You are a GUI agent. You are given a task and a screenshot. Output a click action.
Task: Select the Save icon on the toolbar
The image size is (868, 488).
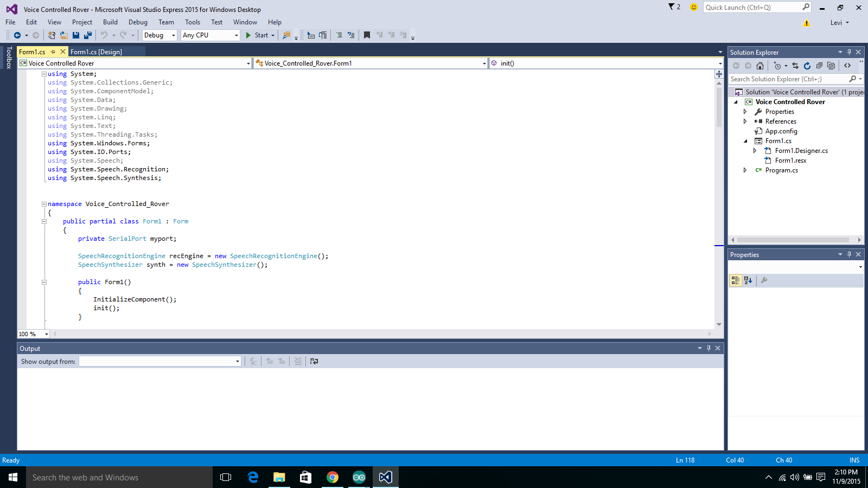75,35
